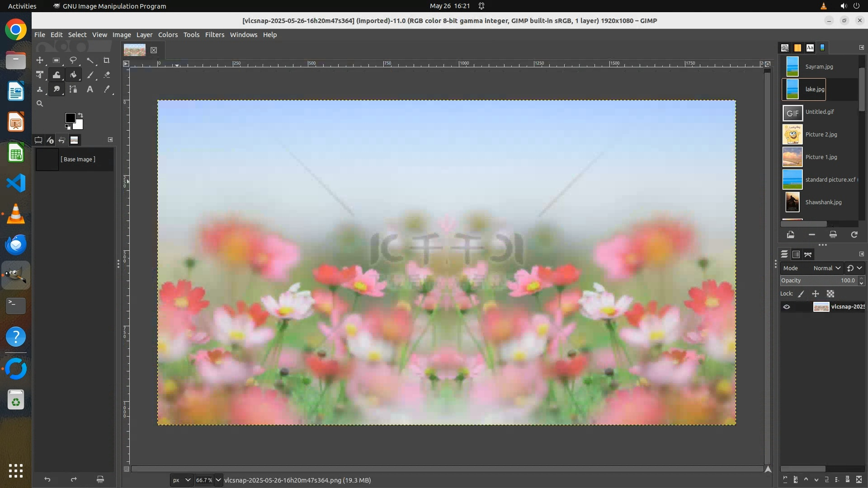
Task: Open the layer Mode Normal dropdown
Action: (x=826, y=268)
